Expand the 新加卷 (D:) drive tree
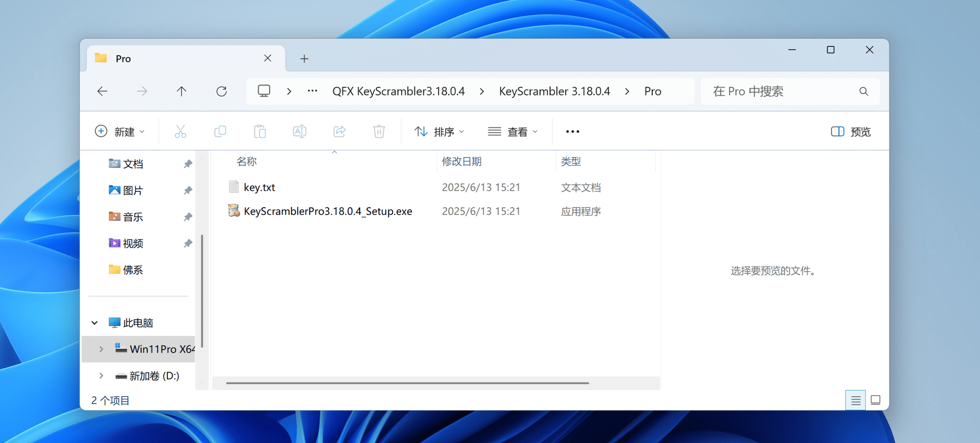980x443 pixels. point(101,376)
